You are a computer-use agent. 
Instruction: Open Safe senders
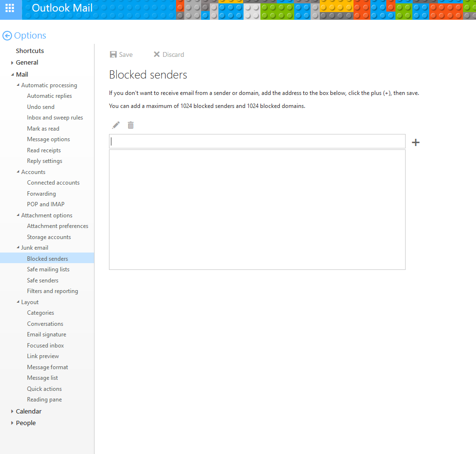tap(43, 280)
